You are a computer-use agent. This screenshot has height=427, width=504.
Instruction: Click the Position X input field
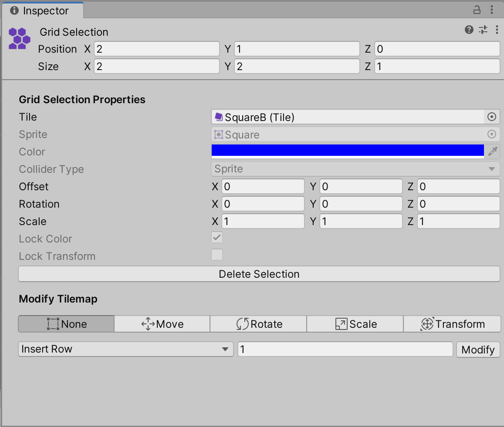pyautogui.click(x=157, y=49)
